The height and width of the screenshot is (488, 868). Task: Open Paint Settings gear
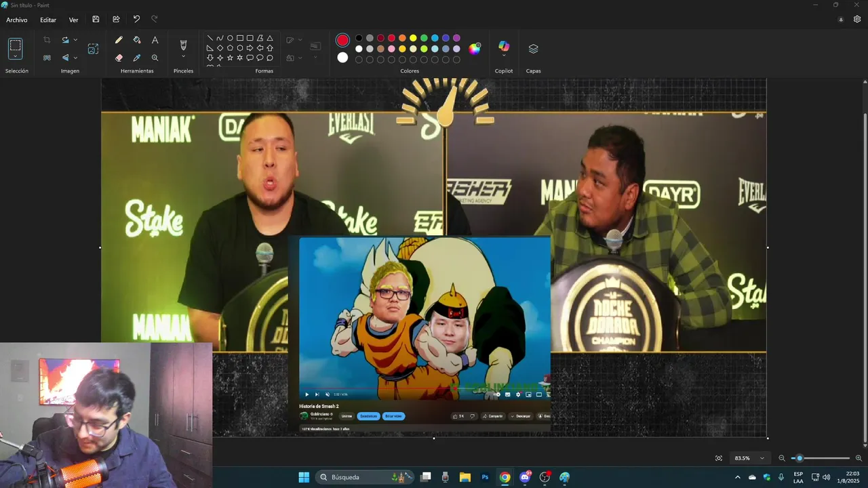[x=857, y=20]
